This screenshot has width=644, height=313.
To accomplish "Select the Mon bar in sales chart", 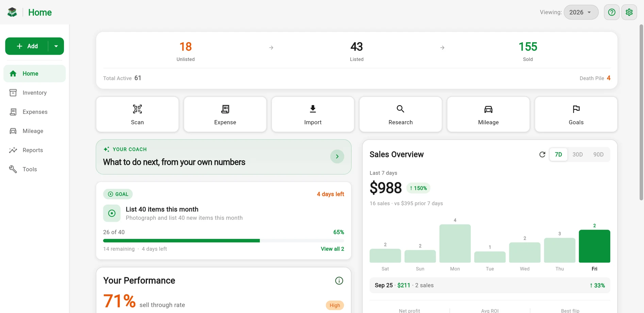I will (455, 243).
